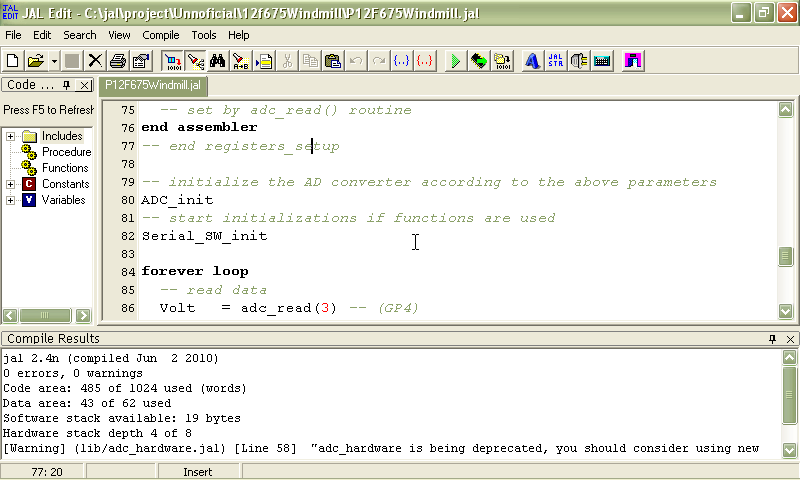The height and width of the screenshot is (480, 800).
Task: Expand the Constants tree node
Action: pyautogui.click(x=10, y=184)
